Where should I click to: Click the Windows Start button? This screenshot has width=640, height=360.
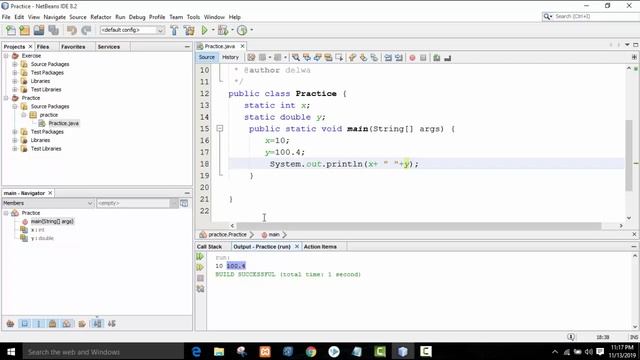click(x=11, y=352)
